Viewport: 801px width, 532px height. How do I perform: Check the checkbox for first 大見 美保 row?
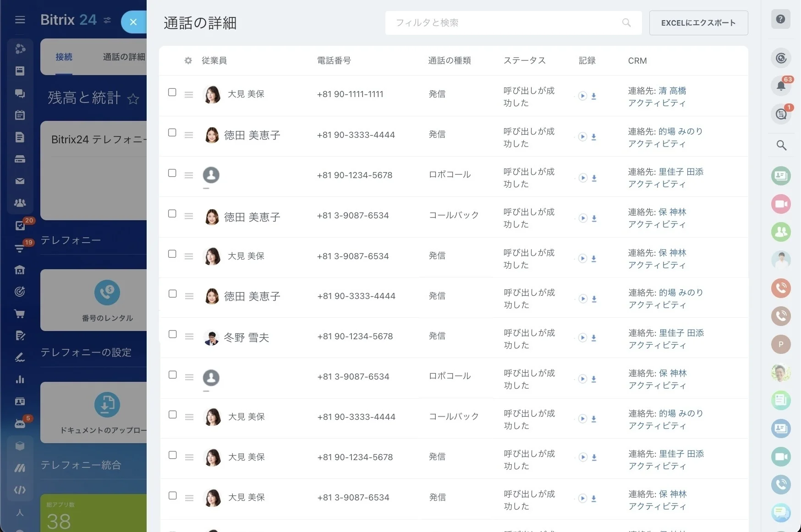172,92
